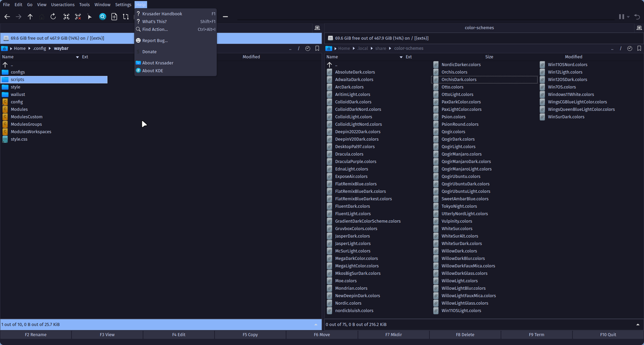Open About Krusader dialog entry
This screenshot has width=644, height=345.
176,63
